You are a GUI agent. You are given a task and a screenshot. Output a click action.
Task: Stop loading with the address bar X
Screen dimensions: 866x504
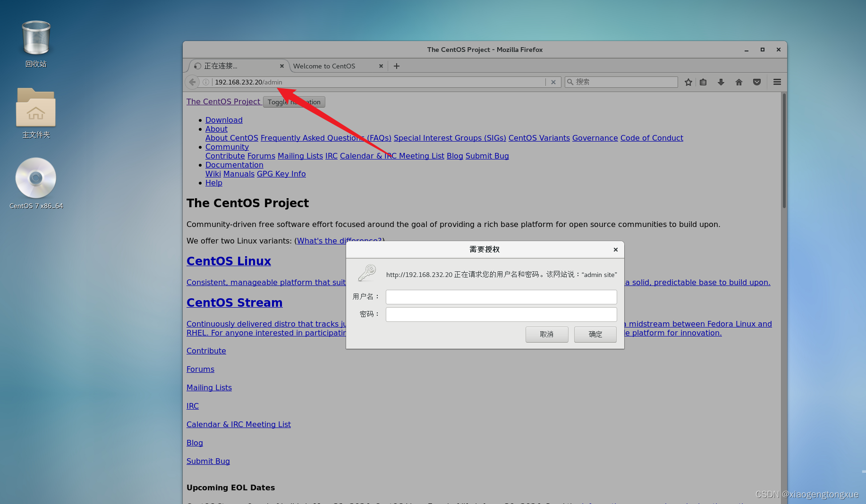coord(553,82)
